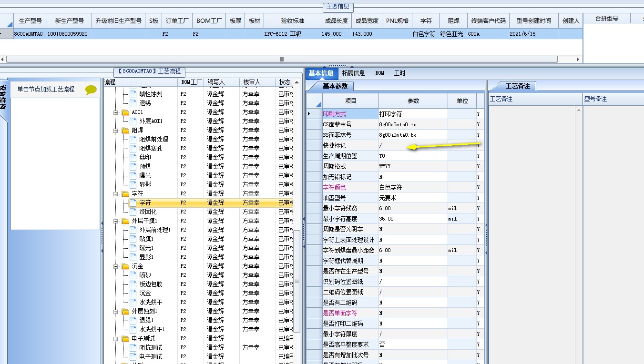This screenshot has width=644, height=364.
Task: Click the 主要信息 header tab
Action: (337, 7)
